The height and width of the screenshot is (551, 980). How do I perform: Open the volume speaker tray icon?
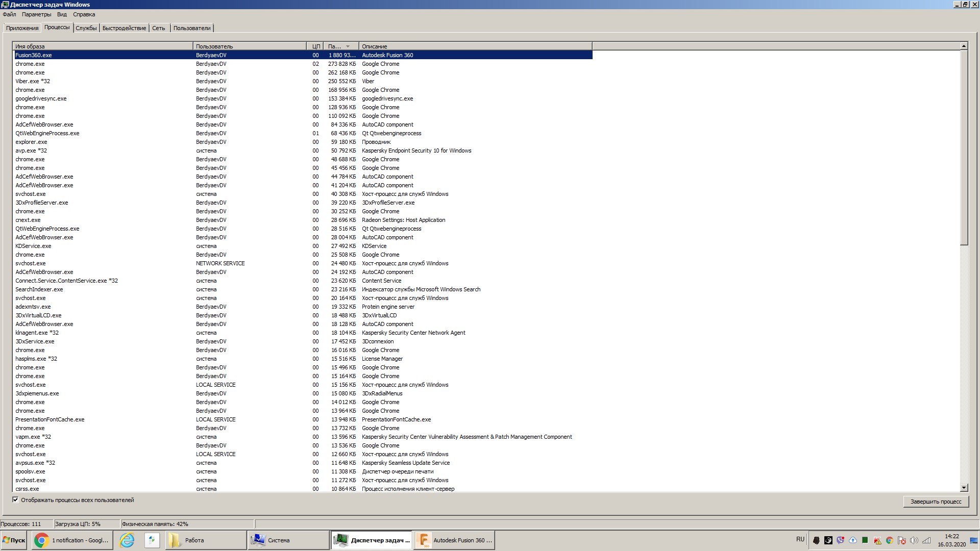914,540
